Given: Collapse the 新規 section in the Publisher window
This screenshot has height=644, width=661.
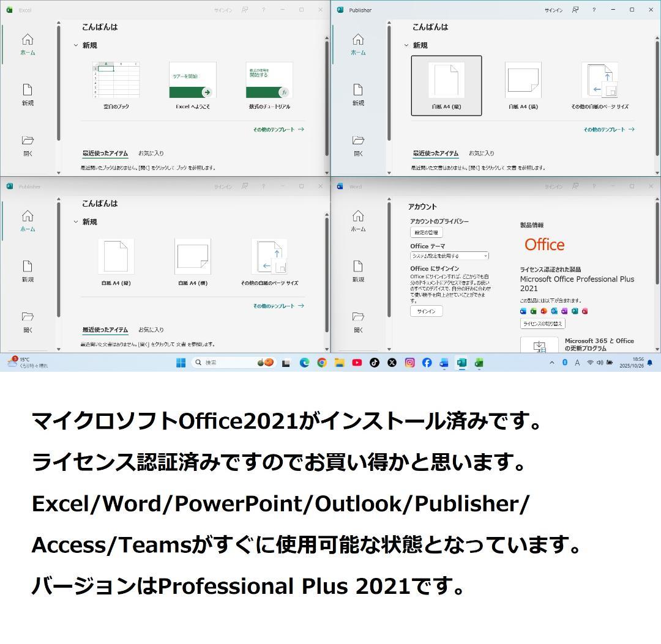Looking at the screenshot, I should (406, 45).
